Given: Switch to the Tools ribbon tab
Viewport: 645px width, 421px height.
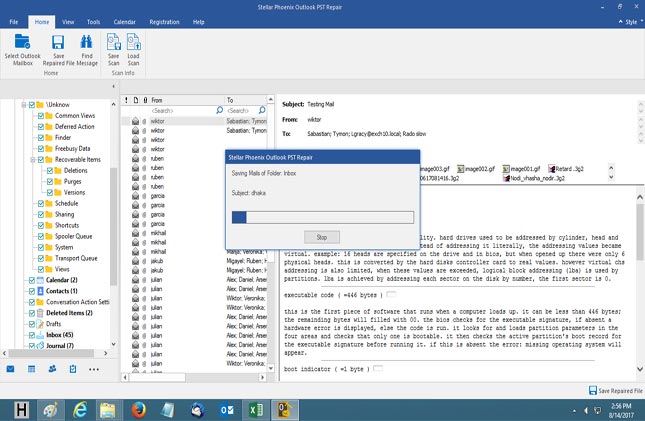Looking at the screenshot, I should click(93, 22).
